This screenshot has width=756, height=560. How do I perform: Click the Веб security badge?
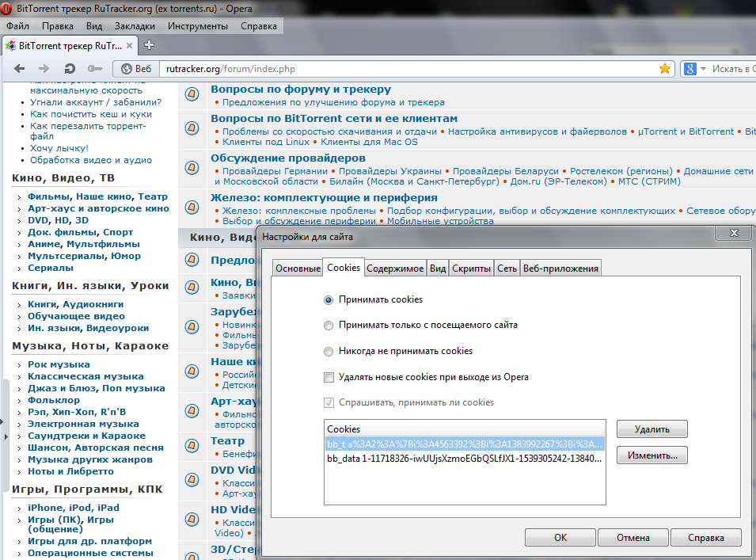click(x=136, y=69)
